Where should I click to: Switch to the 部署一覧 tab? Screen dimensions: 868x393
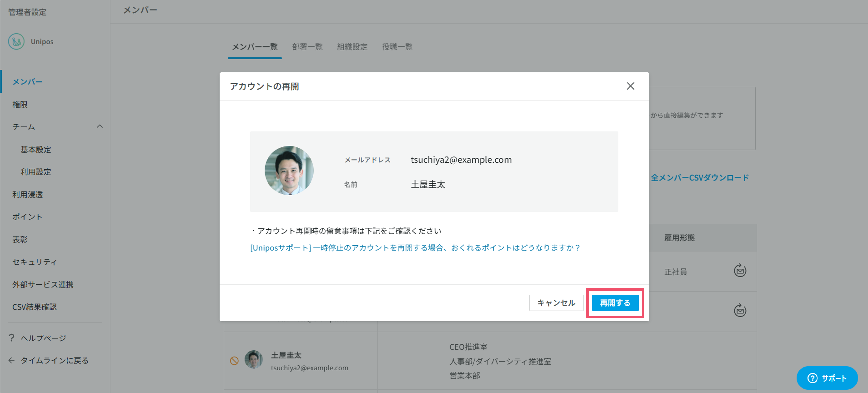(307, 47)
